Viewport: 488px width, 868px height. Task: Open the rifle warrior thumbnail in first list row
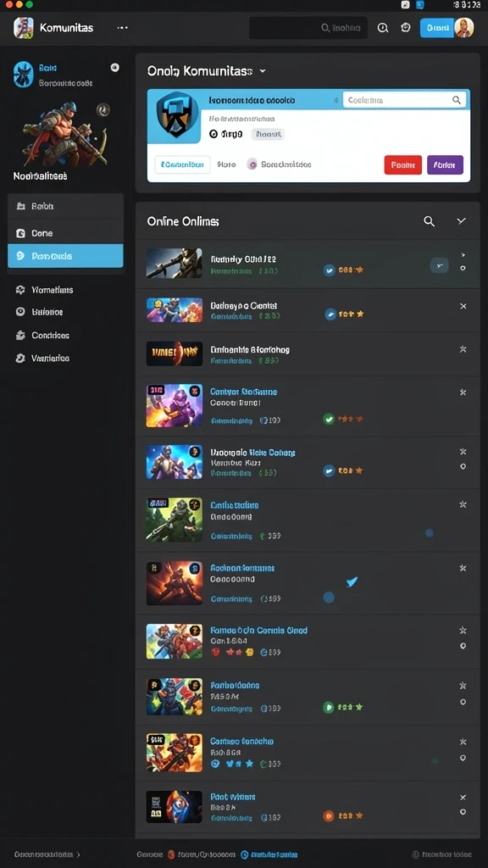pyautogui.click(x=174, y=263)
